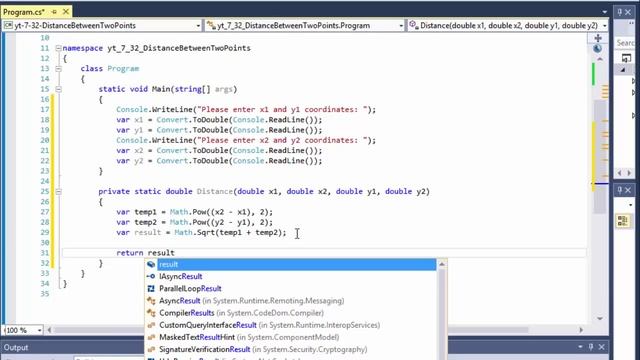
Task: Click the globe icon below the split handle
Action: click(598, 49)
